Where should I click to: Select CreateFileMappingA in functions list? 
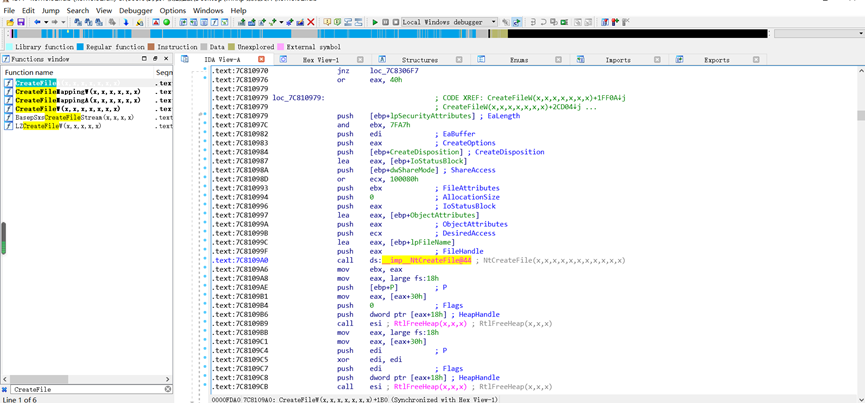(77, 100)
